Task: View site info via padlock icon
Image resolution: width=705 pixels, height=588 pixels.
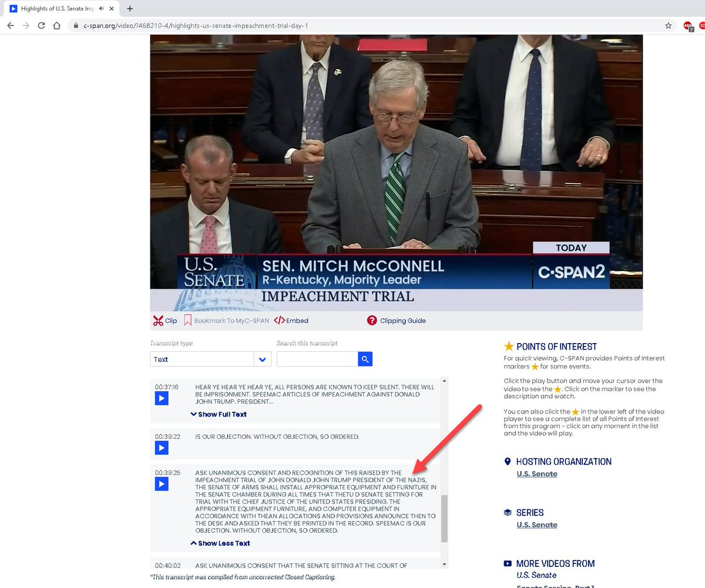Action: coord(75,26)
